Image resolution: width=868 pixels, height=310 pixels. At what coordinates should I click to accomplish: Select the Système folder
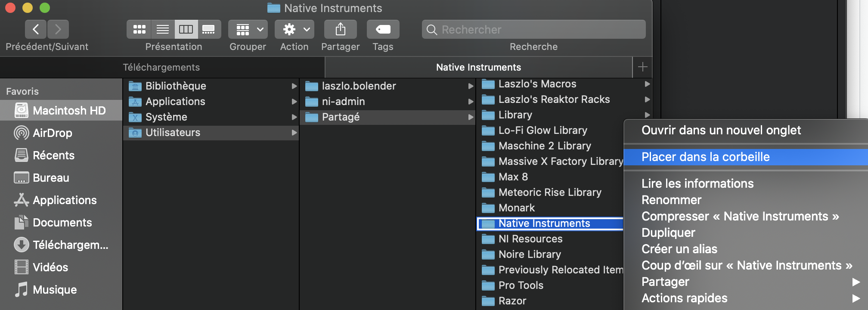[211, 117]
